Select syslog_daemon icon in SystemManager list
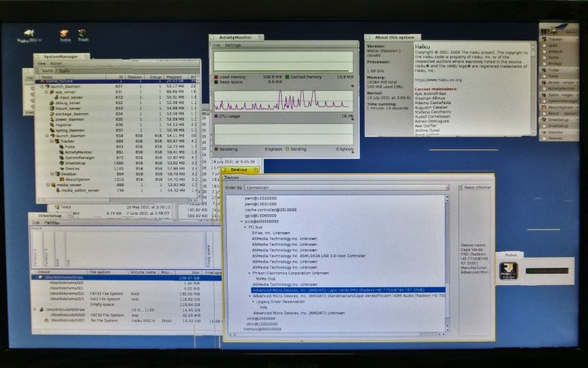This screenshot has width=588, height=368. pos(52,130)
